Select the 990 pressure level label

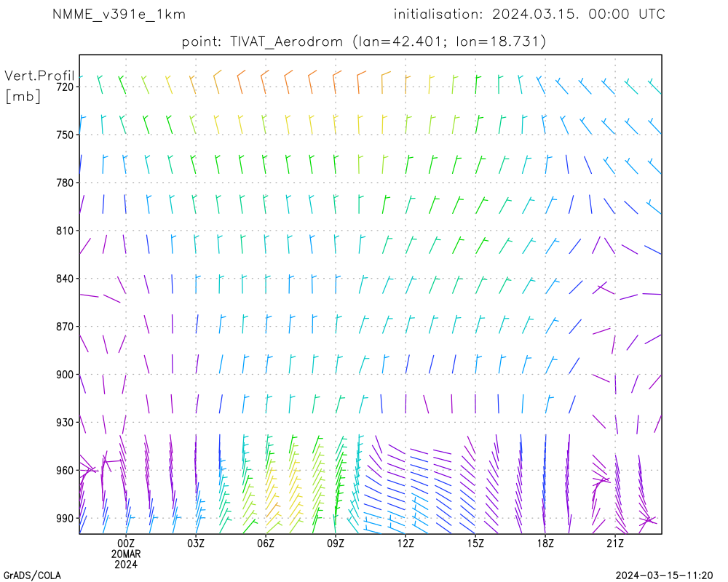(x=65, y=519)
